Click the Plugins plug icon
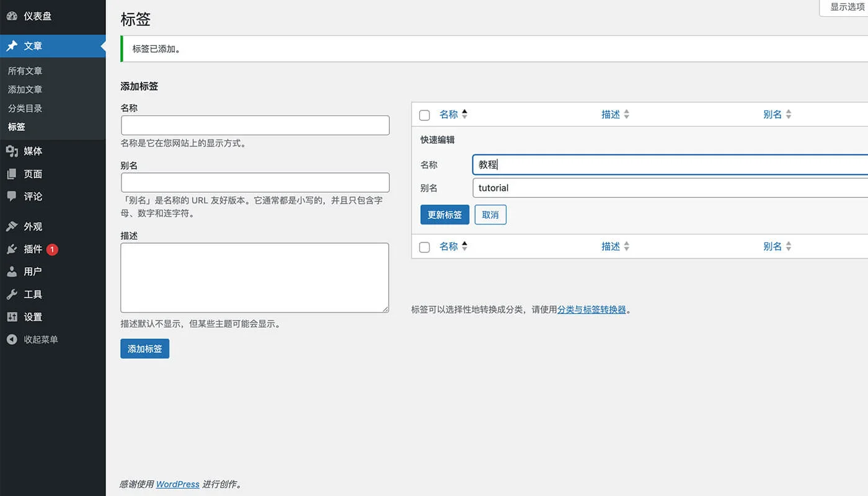 (12, 249)
